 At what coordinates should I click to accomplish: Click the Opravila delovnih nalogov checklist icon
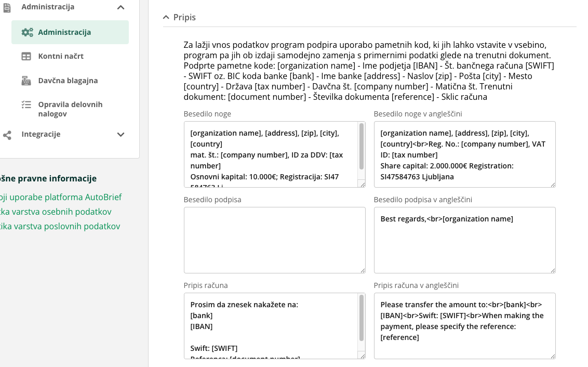(26, 104)
